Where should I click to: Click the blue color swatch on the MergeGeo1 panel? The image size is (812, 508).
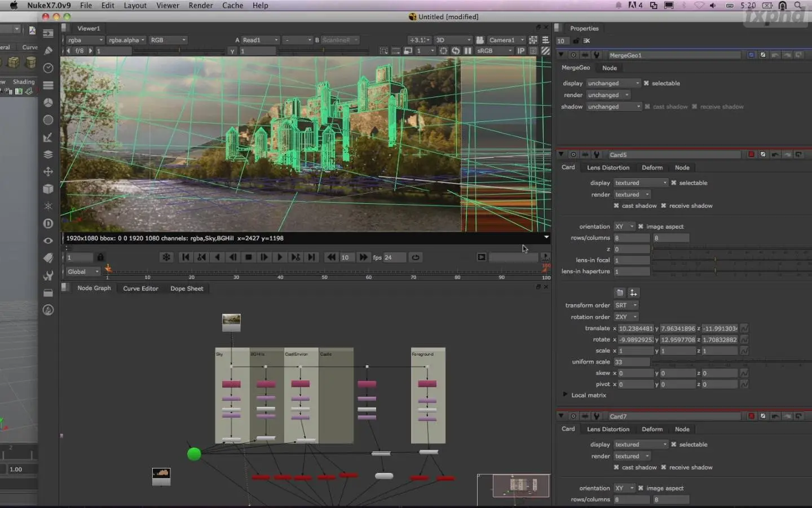[x=751, y=55]
